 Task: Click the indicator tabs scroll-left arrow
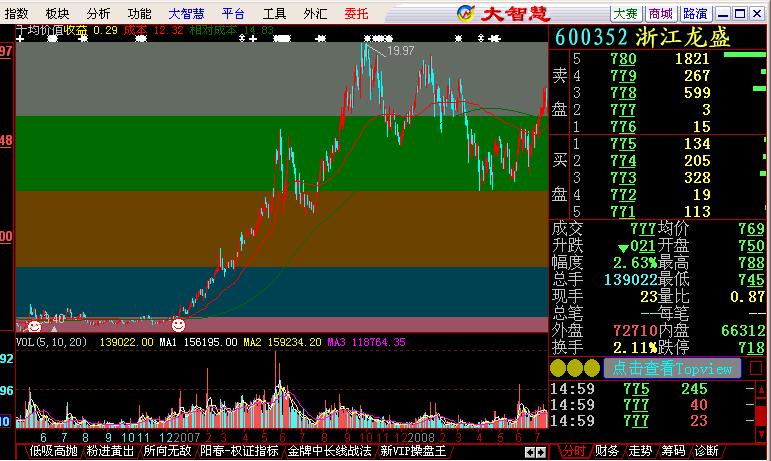(x=530, y=452)
